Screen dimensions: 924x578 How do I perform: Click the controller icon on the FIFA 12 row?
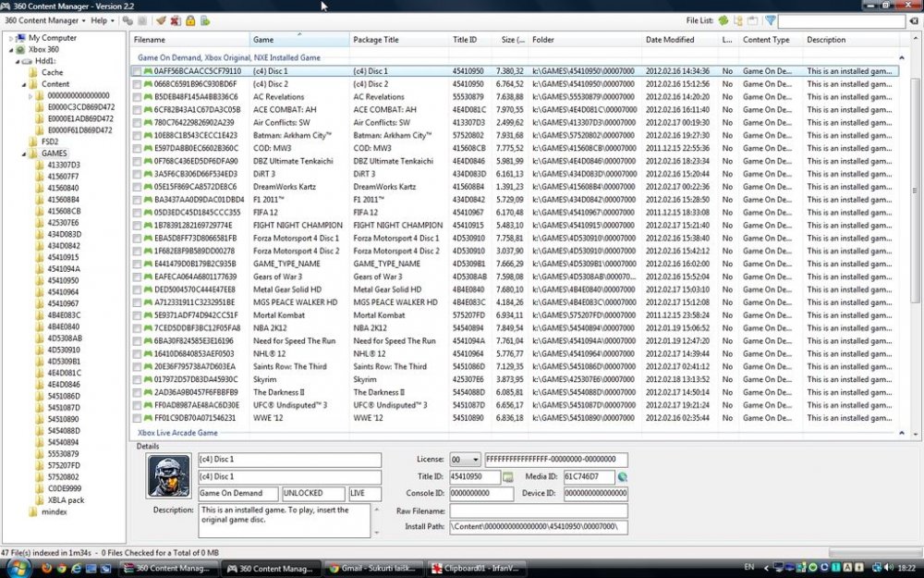[148, 213]
